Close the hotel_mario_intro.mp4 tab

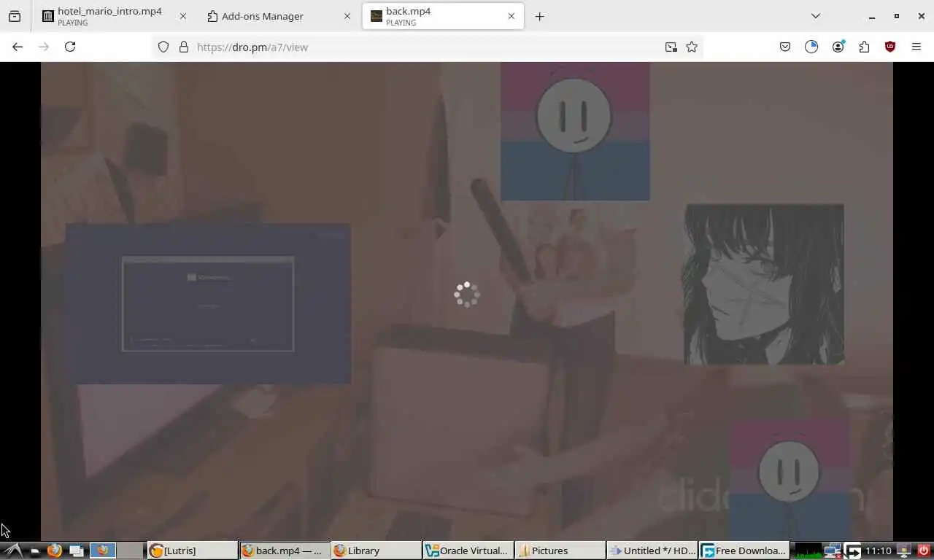[x=182, y=16]
